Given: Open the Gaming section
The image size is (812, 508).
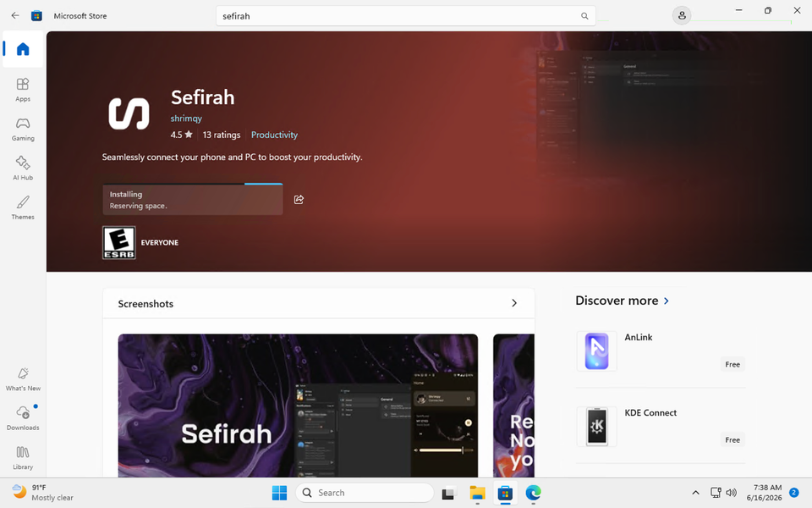Looking at the screenshot, I should (23, 129).
